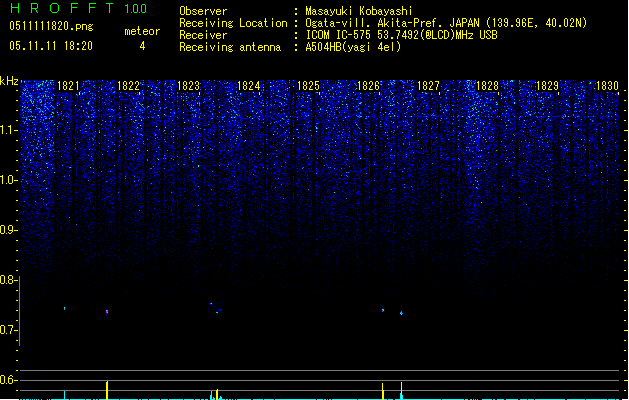Click the 1828 time marker
Screen dimensions: 629x400
pos(487,86)
